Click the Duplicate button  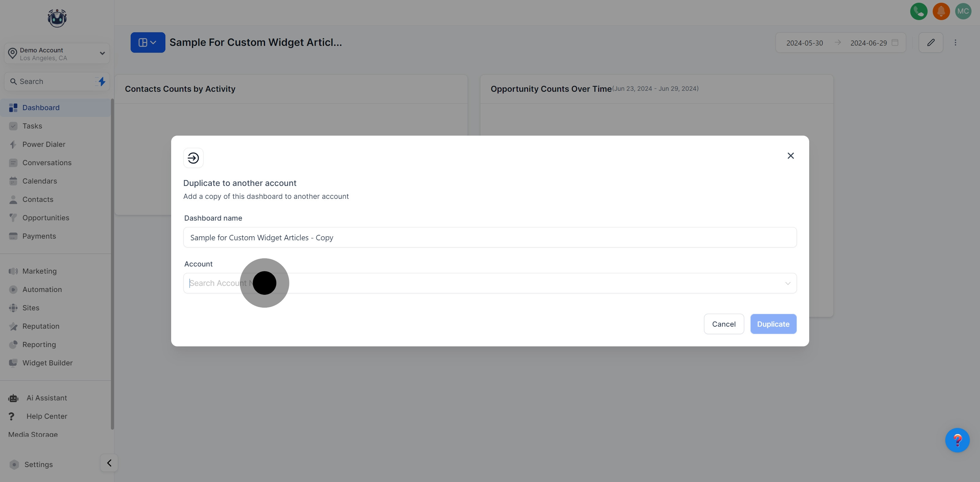tap(773, 324)
